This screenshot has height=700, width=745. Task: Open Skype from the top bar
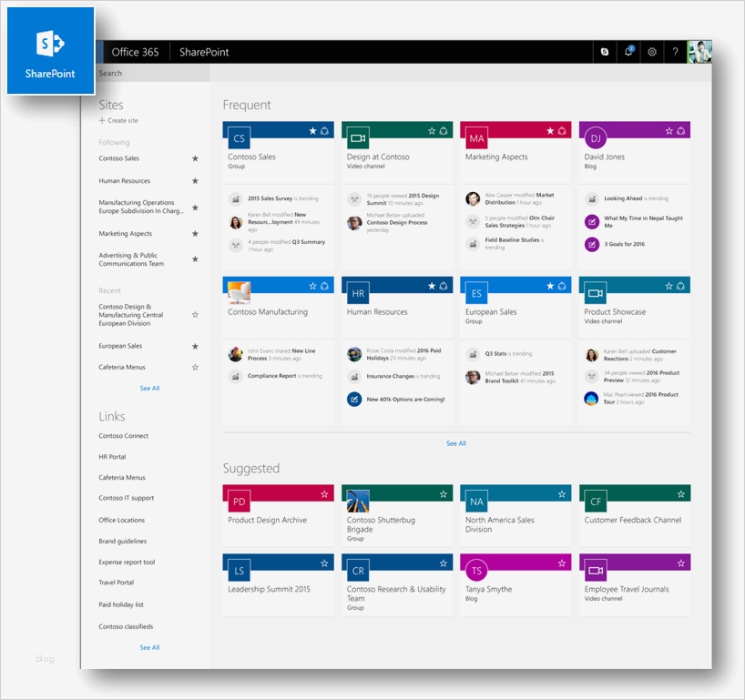[x=605, y=52]
